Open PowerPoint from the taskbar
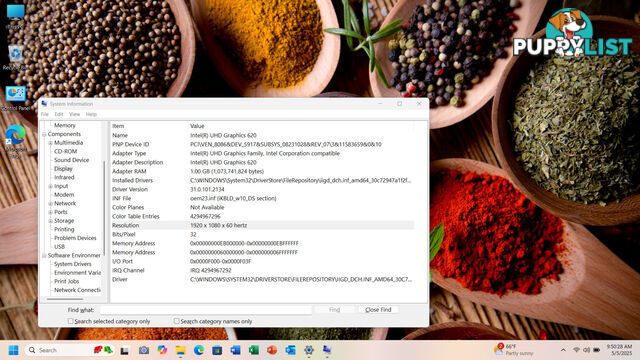Viewport: 640px width, 360px height. click(272, 350)
